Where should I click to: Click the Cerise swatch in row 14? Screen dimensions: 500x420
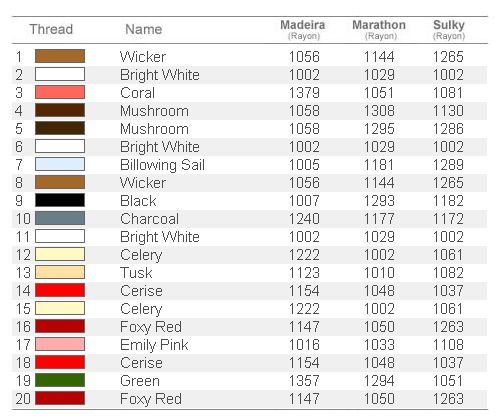(x=60, y=290)
